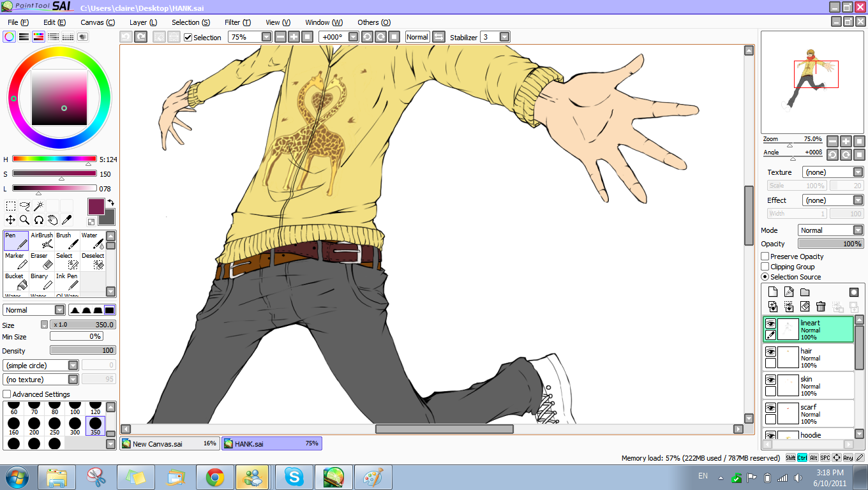Viewport: 868px width, 490px height.
Task: Open the rotation angle dropdown
Action: click(353, 37)
